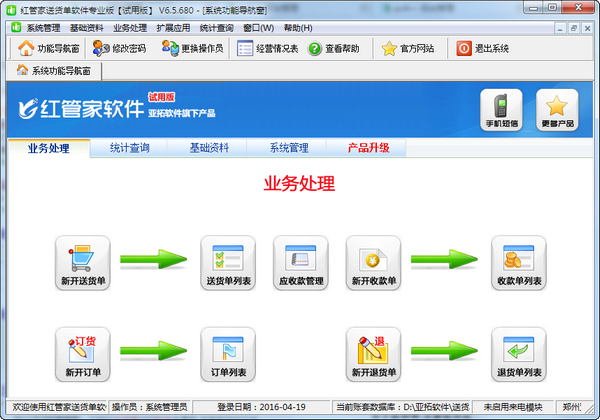Click 修改密码 toolbar button
This screenshot has height=420, width=600.
[x=120, y=48]
